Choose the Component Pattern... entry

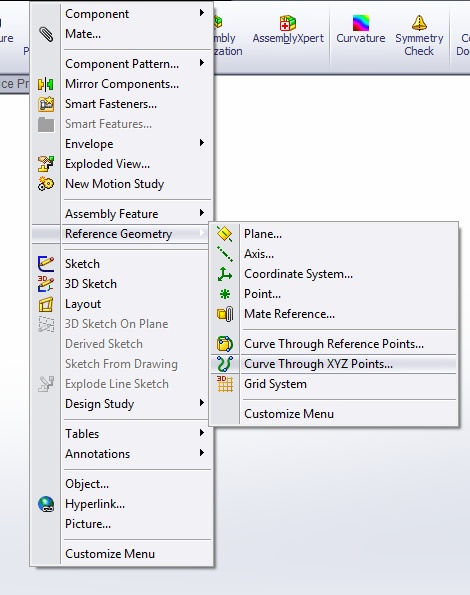point(122,64)
